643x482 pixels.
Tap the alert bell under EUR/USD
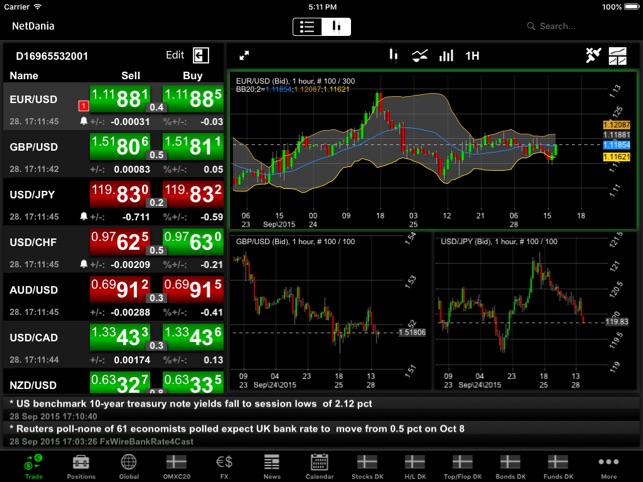click(x=84, y=120)
